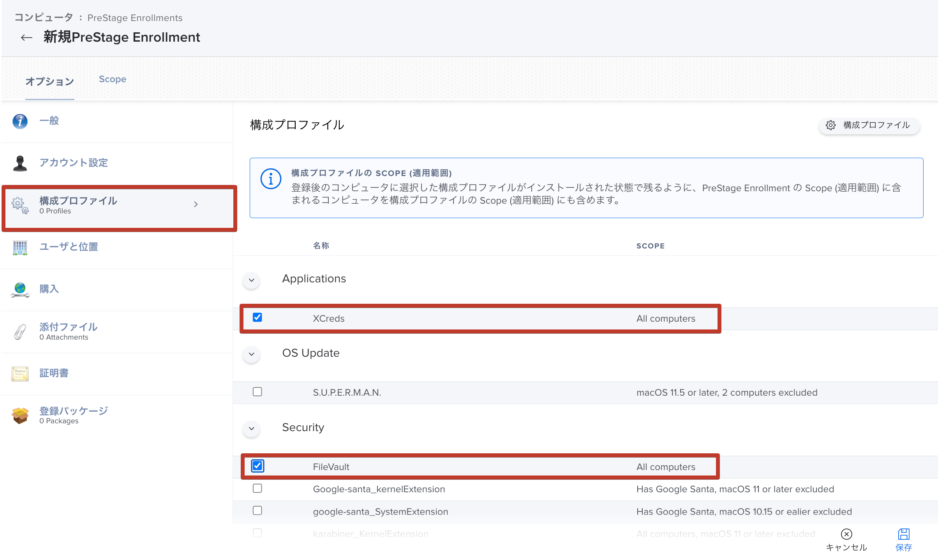
Task: Open 登録パッケージ 0 Packages section
Action: (x=117, y=416)
